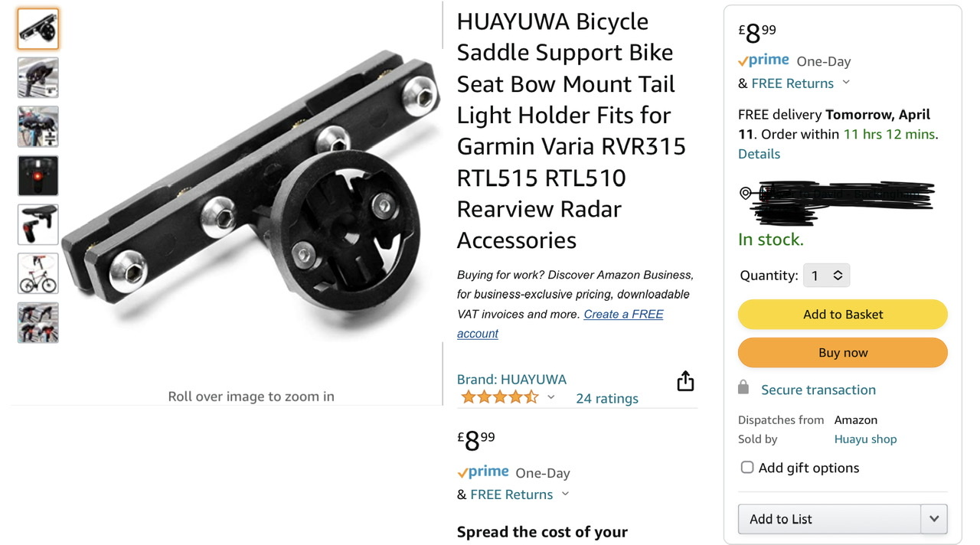View the red tail light thumbnail
980x545 pixels.
coord(38,175)
